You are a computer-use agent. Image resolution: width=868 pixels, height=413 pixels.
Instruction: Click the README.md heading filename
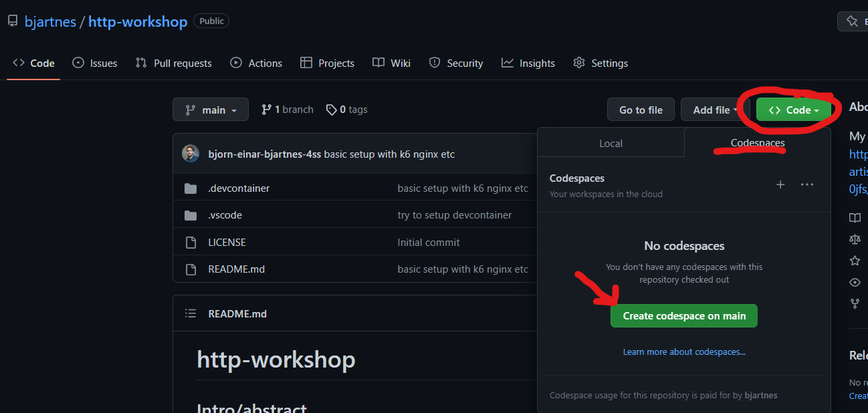(237, 313)
